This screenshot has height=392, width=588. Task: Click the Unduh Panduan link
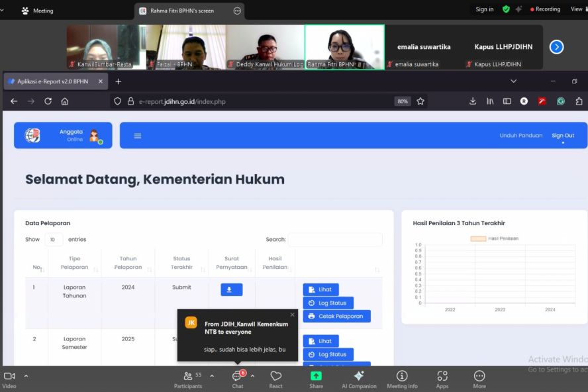[520, 136]
